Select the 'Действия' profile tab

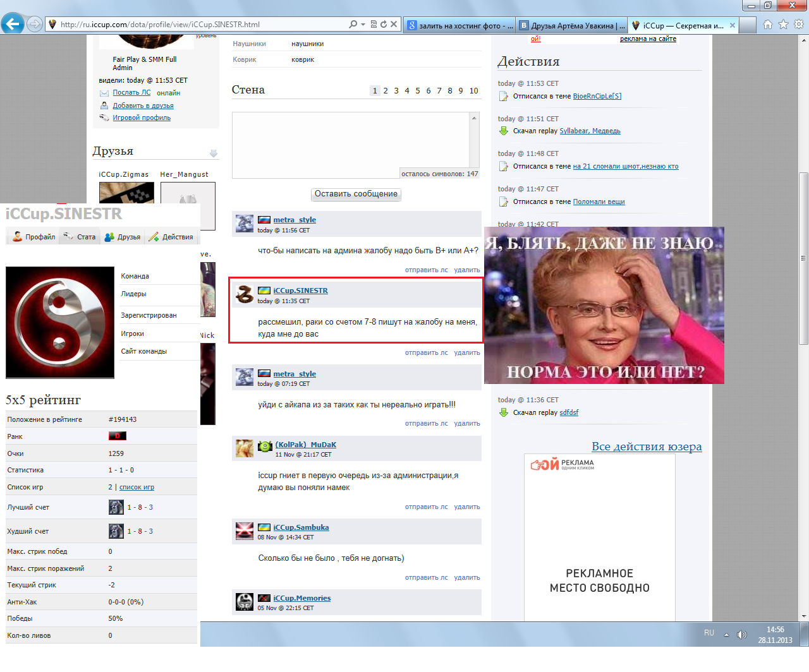[171, 237]
